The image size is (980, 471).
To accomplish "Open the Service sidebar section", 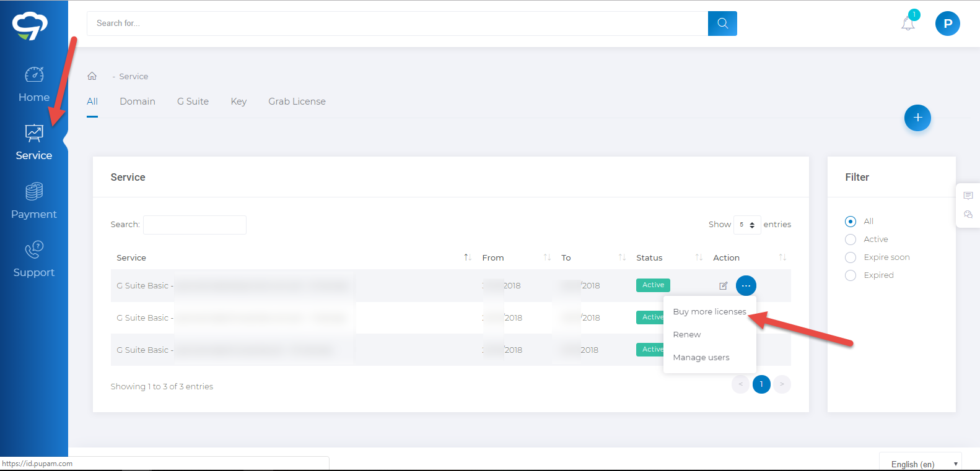I will 34,143.
